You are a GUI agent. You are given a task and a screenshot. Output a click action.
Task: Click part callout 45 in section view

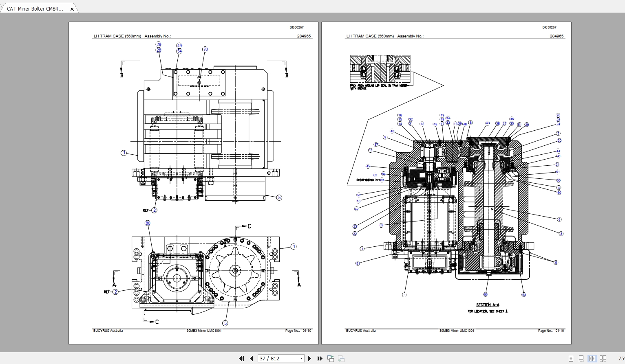tap(368, 166)
